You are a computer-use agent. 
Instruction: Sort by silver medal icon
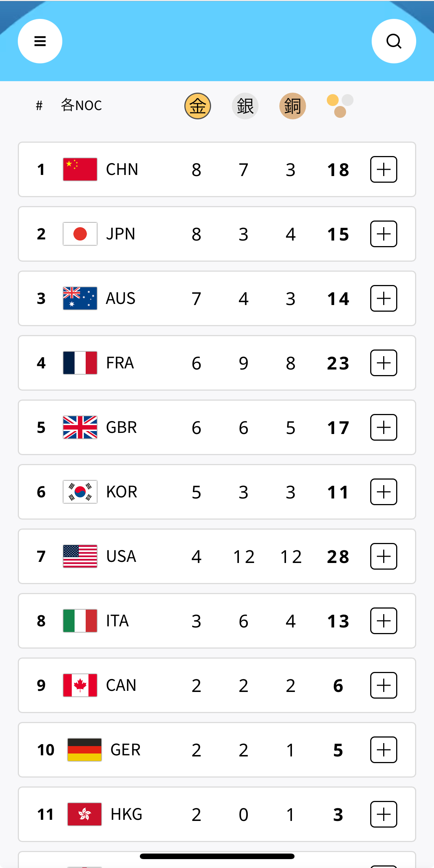point(245,106)
